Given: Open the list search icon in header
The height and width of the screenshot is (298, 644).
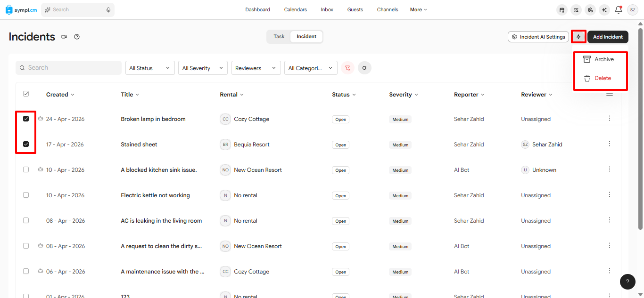Looking at the screenshot, I should tap(576, 10).
